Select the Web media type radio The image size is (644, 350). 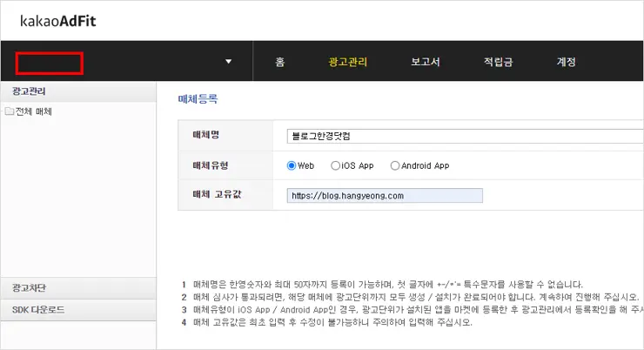pyautogui.click(x=292, y=165)
